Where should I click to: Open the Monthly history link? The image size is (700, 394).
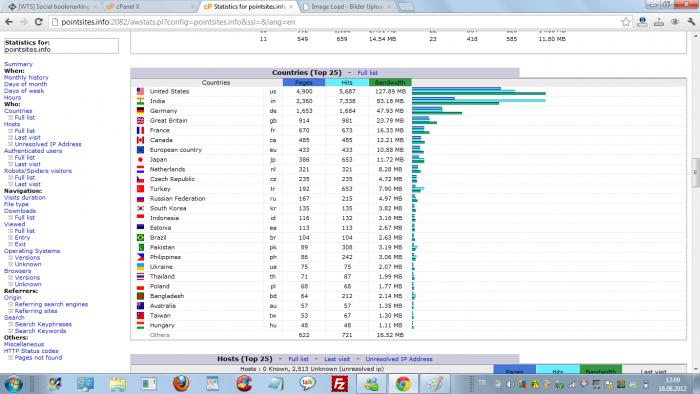(26, 78)
